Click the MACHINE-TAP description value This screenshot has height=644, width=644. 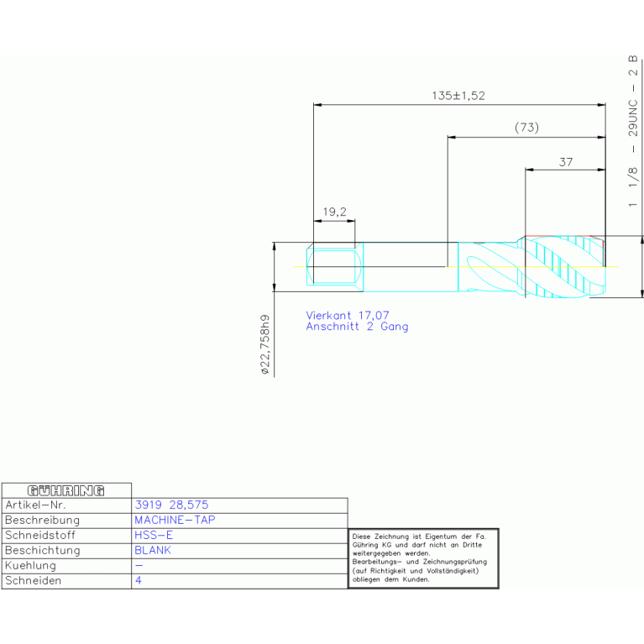175,520
